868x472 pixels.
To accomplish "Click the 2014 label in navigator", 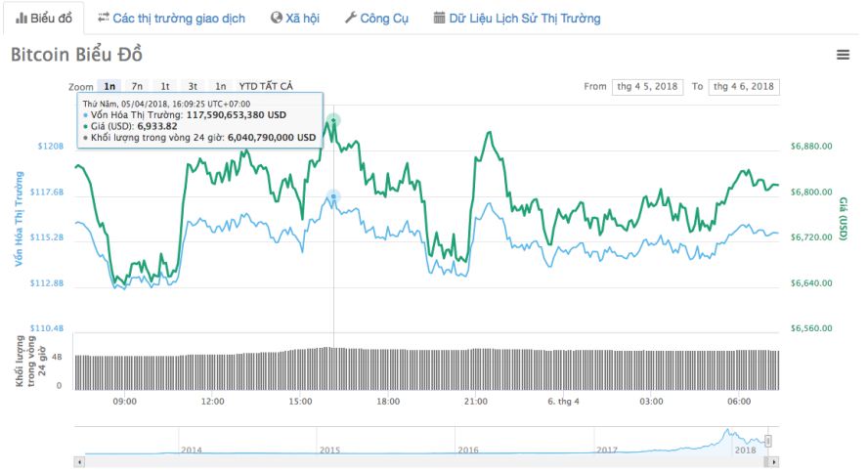I will tap(191, 451).
